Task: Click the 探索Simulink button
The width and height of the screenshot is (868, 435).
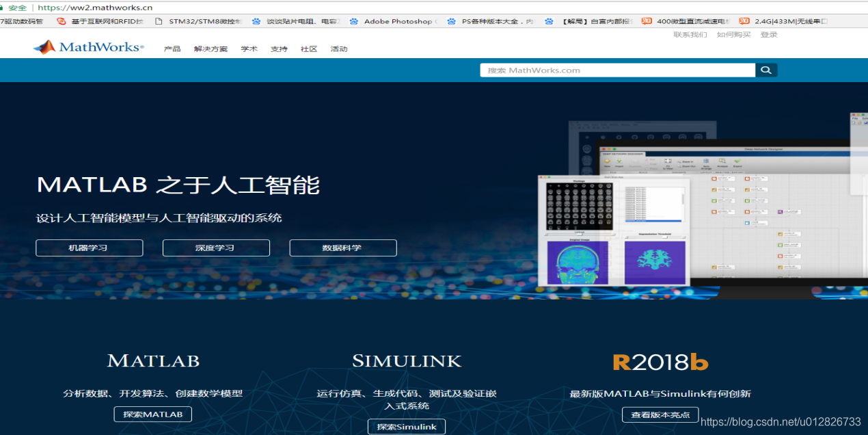Action: click(407, 427)
